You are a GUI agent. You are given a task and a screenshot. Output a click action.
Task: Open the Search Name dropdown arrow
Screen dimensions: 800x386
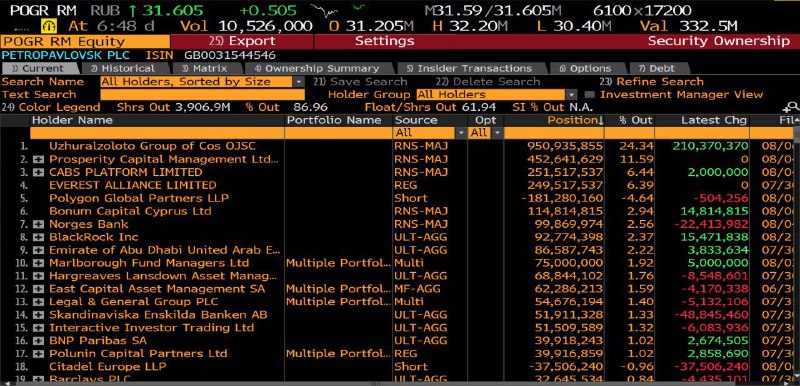coord(298,82)
